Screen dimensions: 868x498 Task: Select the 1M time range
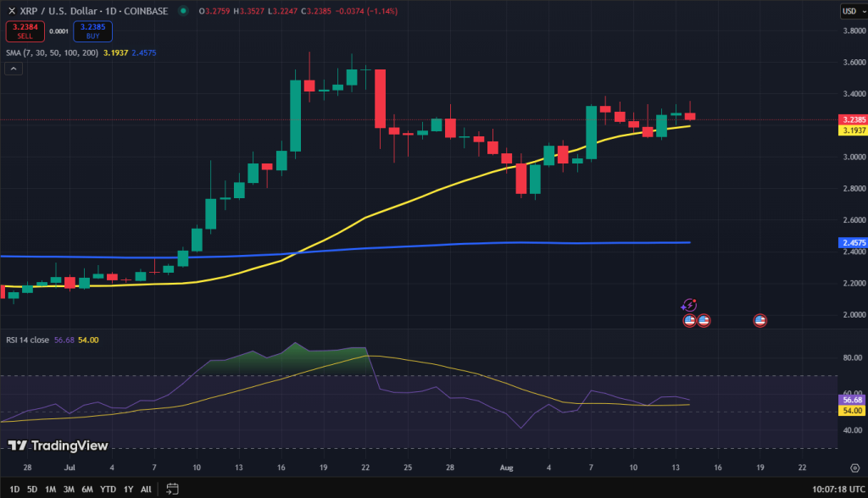click(50, 490)
